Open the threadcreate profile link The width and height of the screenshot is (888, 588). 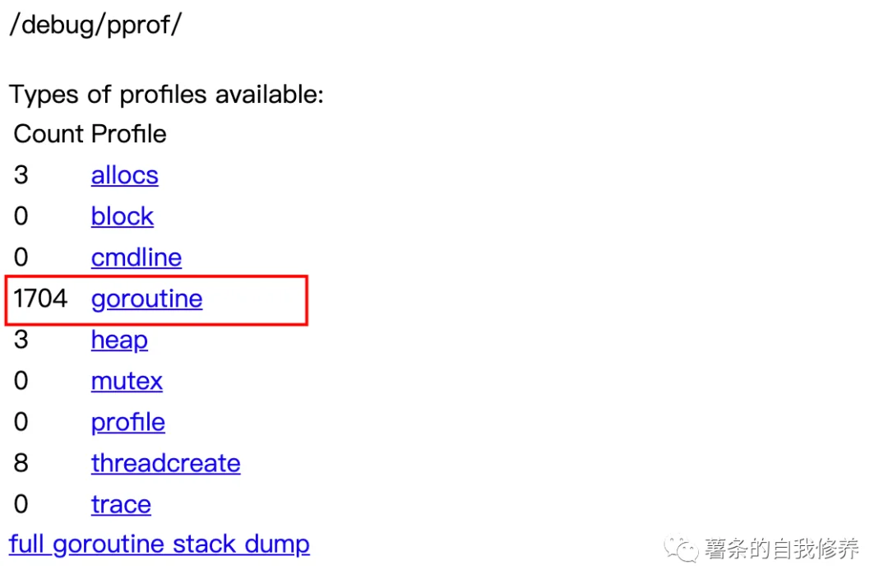tap(165, 463)
